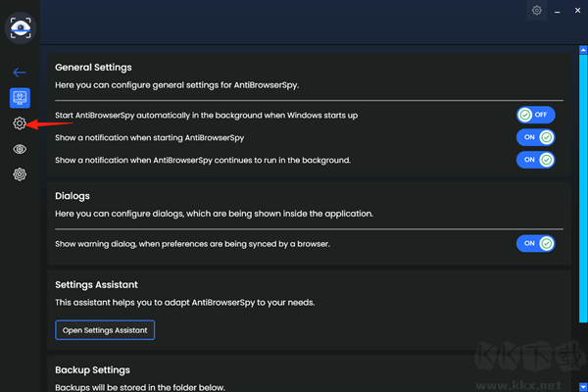Go back using the blue arrow icon
The height and width of the screenshot is (392, 588).
(x=20, y=73)
